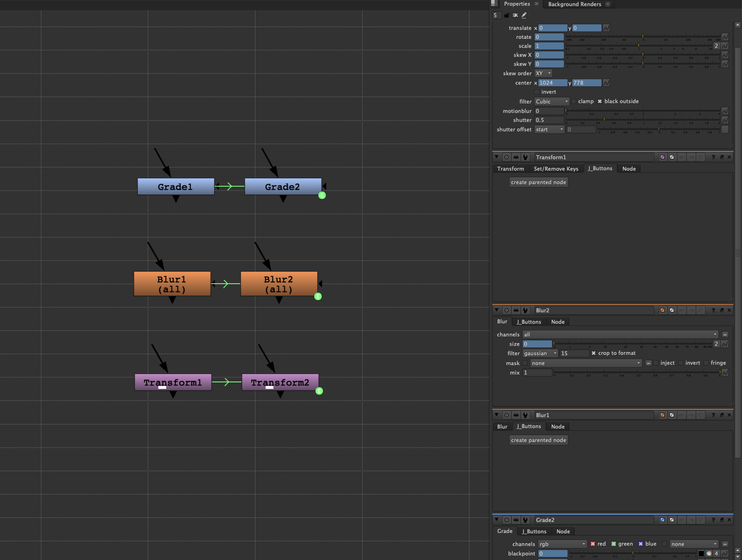Image resolution: width=742 pixels, height=560 pixels.
Task: Click create parented node in Transform1
Action: point(538,182)
